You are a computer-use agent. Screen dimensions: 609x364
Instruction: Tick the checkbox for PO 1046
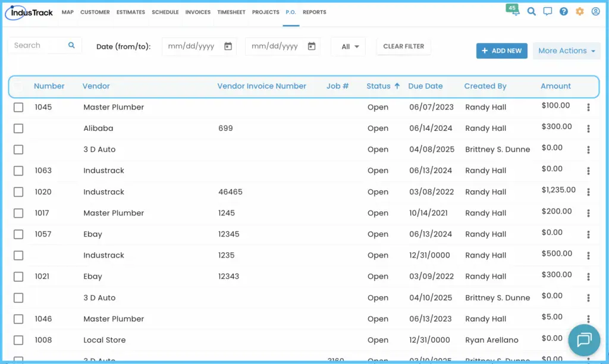tap(18, 319)
